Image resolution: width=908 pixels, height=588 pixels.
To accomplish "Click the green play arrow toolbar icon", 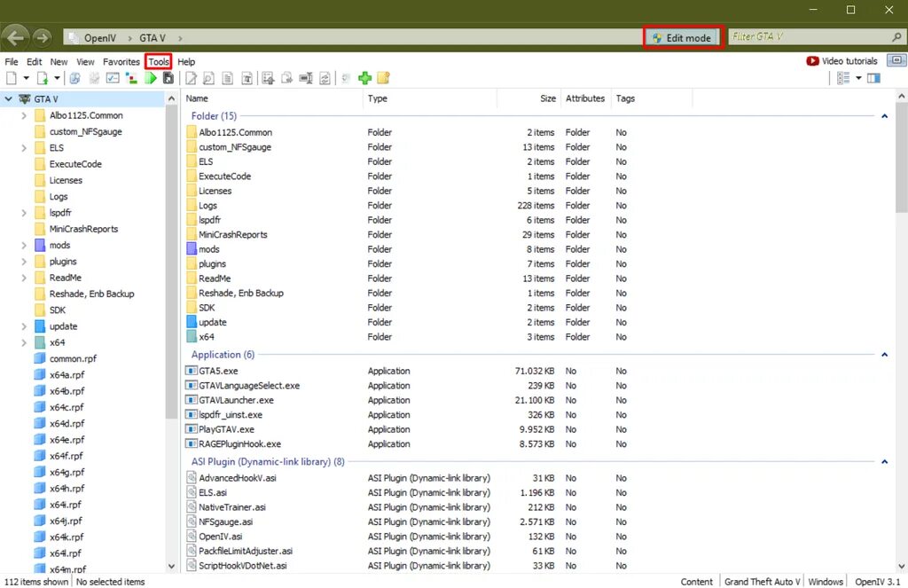I will (151, 78).
